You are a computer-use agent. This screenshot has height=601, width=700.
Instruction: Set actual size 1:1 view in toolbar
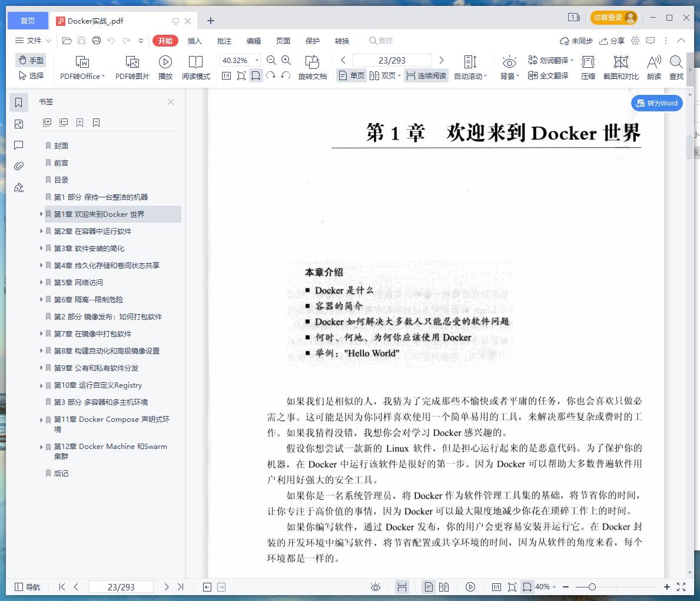226,75
